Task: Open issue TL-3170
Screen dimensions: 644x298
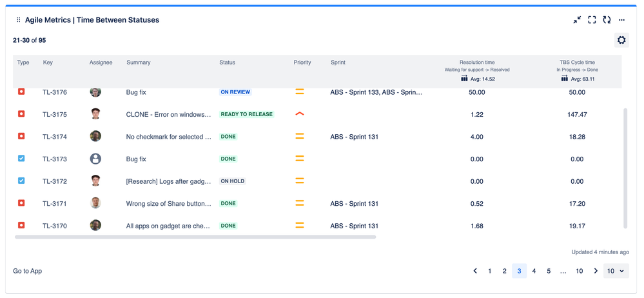Action: pyautogui.click(x=55, y=226)
